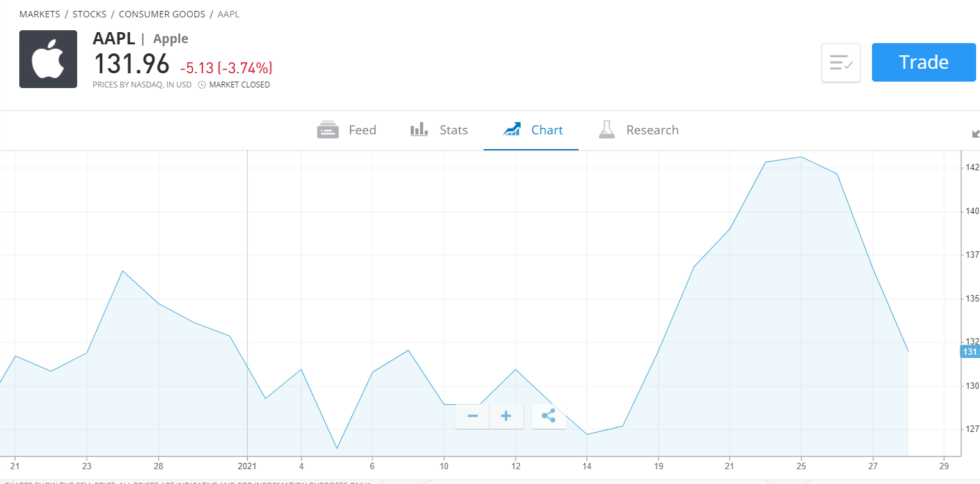Viewport: 980px width, 484px height.
Task: Open the STOCKS breadcrumb link
Action: tap(89, 14)
